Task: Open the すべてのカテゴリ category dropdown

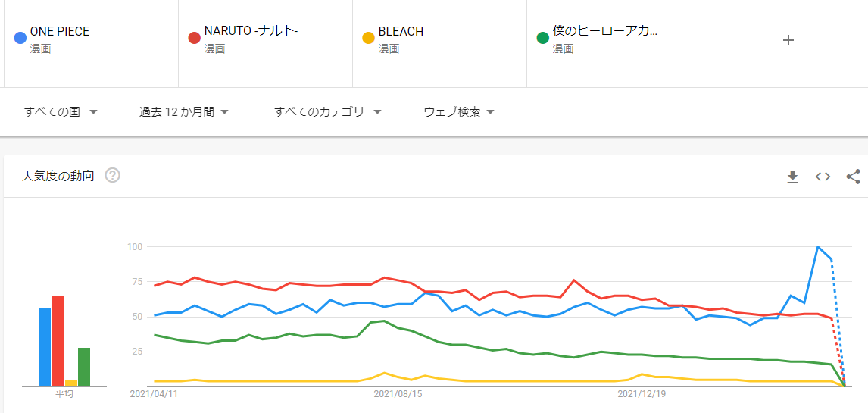Action: pyautogui.click(x=327, y=111)
